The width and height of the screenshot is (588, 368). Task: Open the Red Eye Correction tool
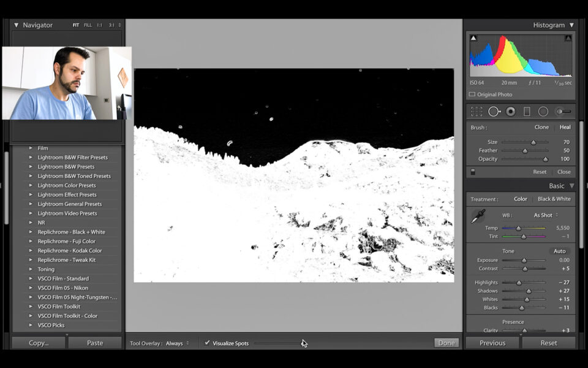pyautogui.click(x=510, y=111)
